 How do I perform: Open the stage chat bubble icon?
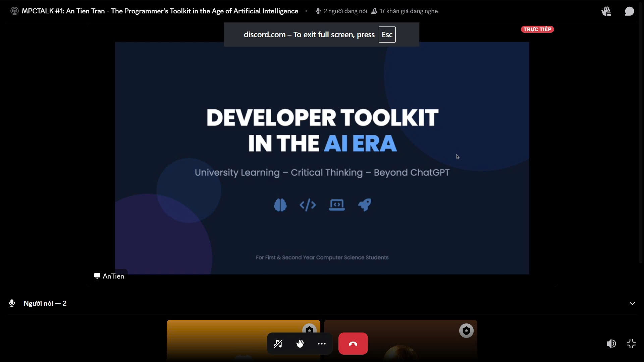[629, 11]
